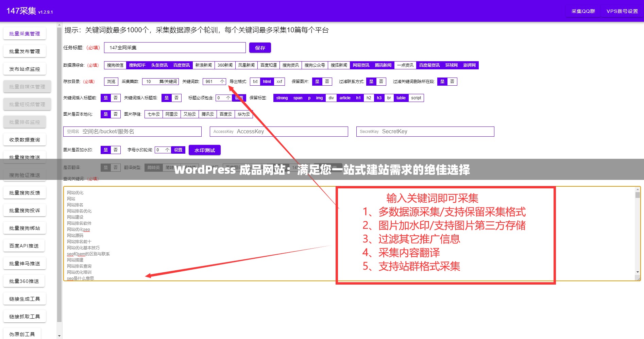Viewport: 644px width, 339px height.
Task: Select the 环球网 data source
Action: (x=451, y=65)
